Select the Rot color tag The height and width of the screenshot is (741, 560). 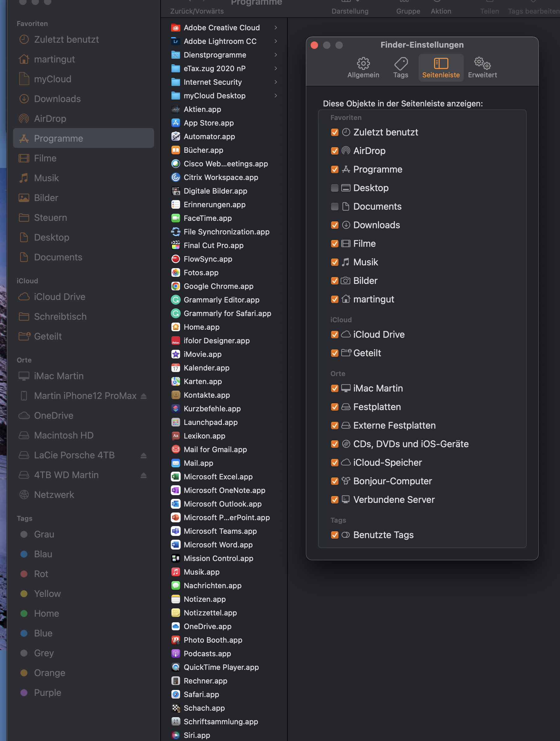tap(41, 574)
